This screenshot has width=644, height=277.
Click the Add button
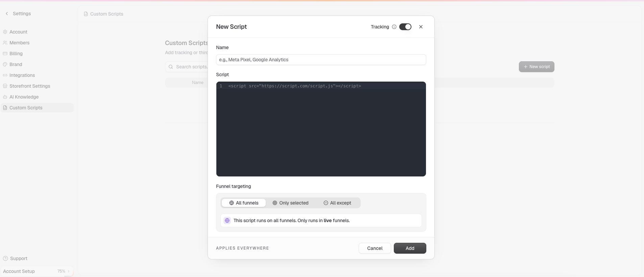pos(410,248)
